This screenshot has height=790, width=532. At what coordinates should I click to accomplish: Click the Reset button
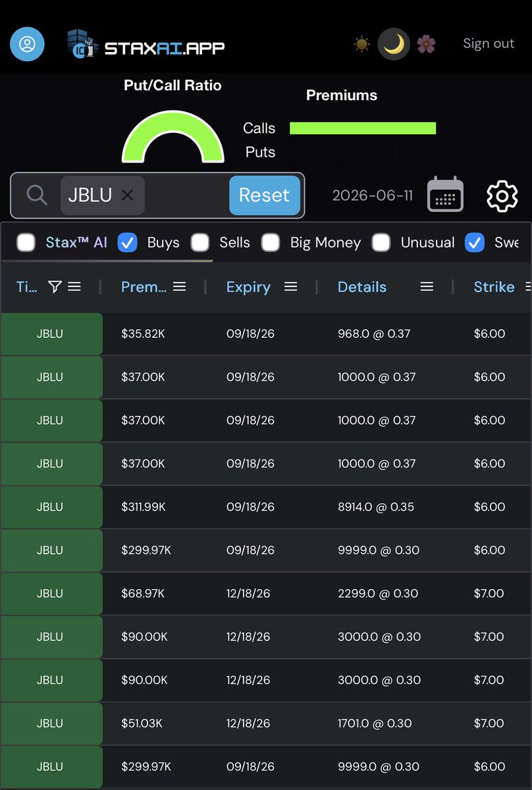click(264, 196)
